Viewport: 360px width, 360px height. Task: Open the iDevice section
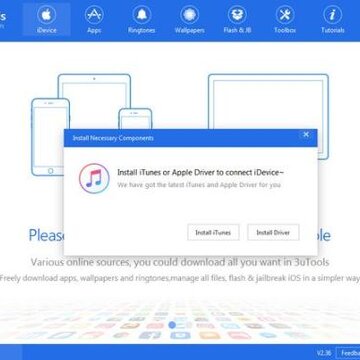coord(47,19)
